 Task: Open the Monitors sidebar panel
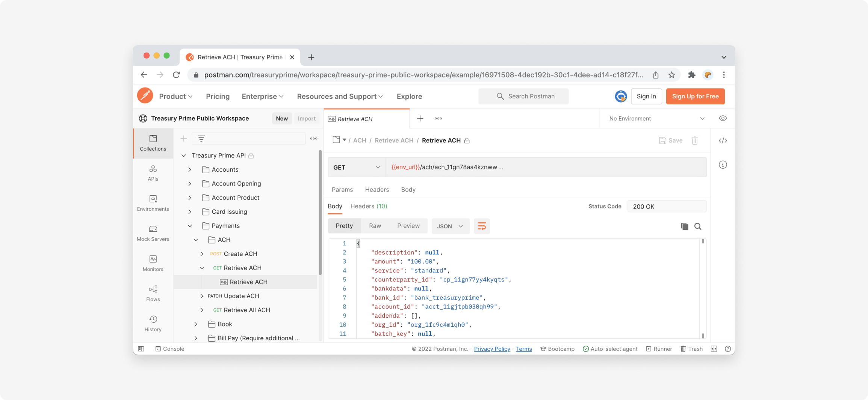153,263
